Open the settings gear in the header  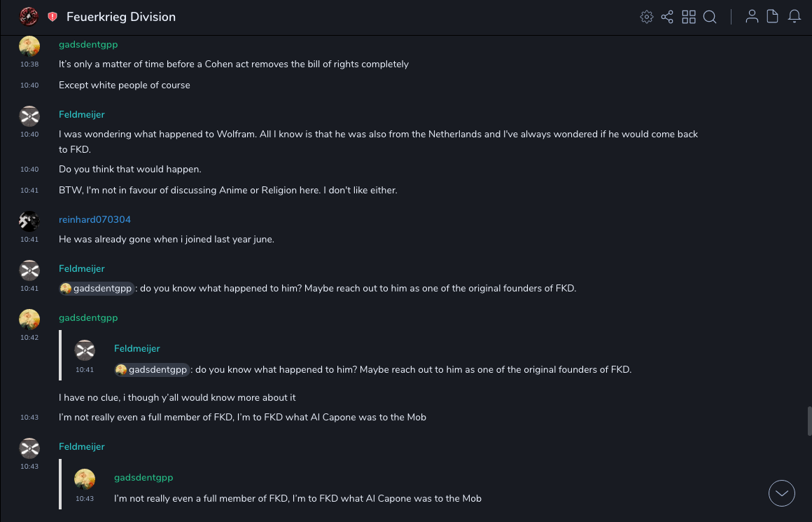(x=647, y=17)
